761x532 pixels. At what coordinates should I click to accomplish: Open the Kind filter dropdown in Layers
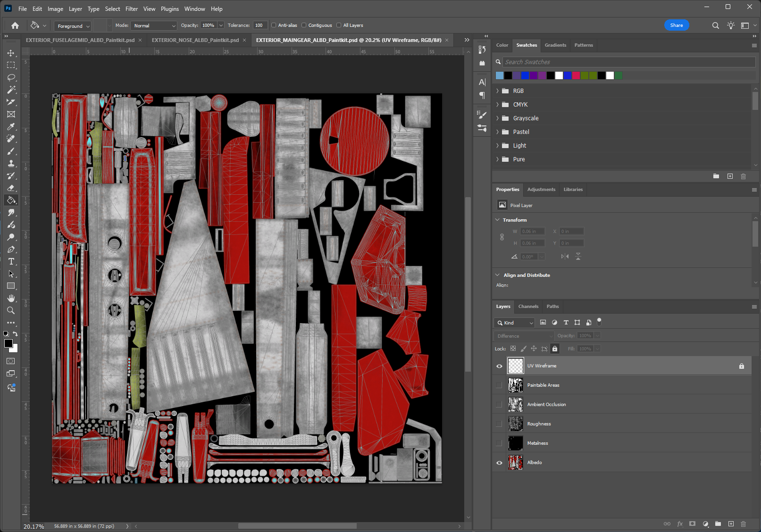[514, 323]
